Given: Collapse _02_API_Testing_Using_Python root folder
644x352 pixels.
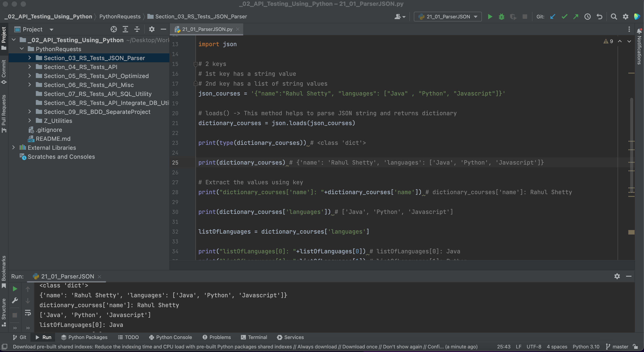Looking at the screenshot, I should point(14,40).
